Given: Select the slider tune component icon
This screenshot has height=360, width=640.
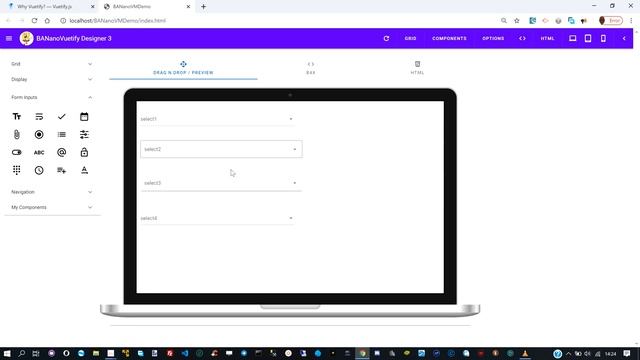Looking at the screenshot, I should [x=84, y=134].
